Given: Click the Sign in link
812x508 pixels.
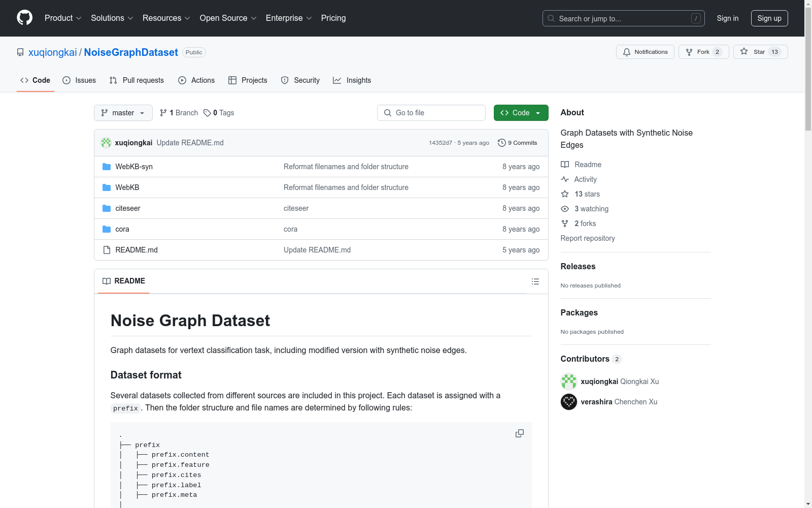Looking at the screenshot, I should tap(728, 18).
